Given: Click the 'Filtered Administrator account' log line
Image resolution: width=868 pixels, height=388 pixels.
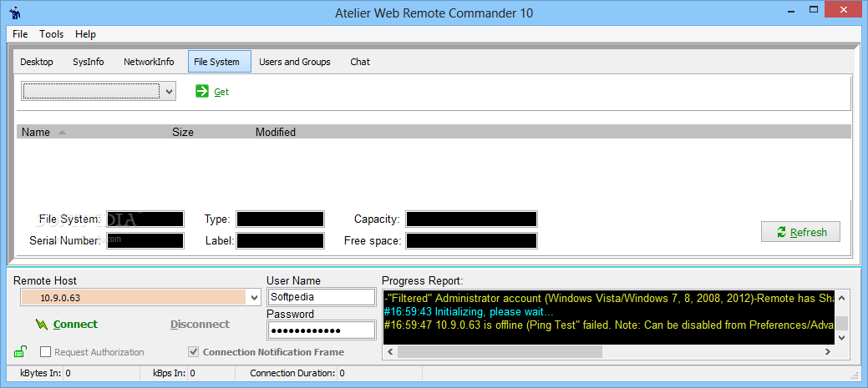Looking at the screenshot, I should 609,299.
